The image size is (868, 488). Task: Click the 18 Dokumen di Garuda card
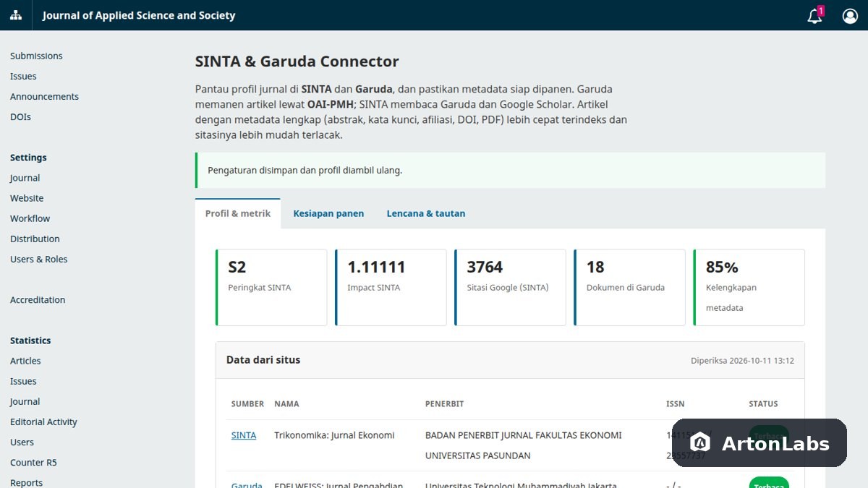[629, 288]
